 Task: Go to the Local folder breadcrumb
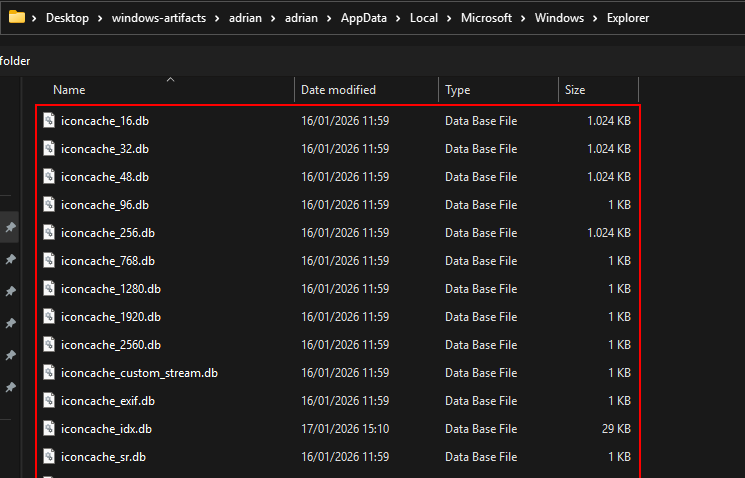click(x=425, y=18)
